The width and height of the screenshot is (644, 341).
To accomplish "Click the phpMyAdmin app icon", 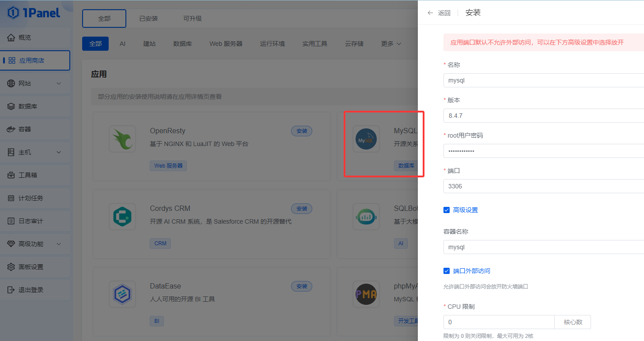I will click(x=366, y=294).
